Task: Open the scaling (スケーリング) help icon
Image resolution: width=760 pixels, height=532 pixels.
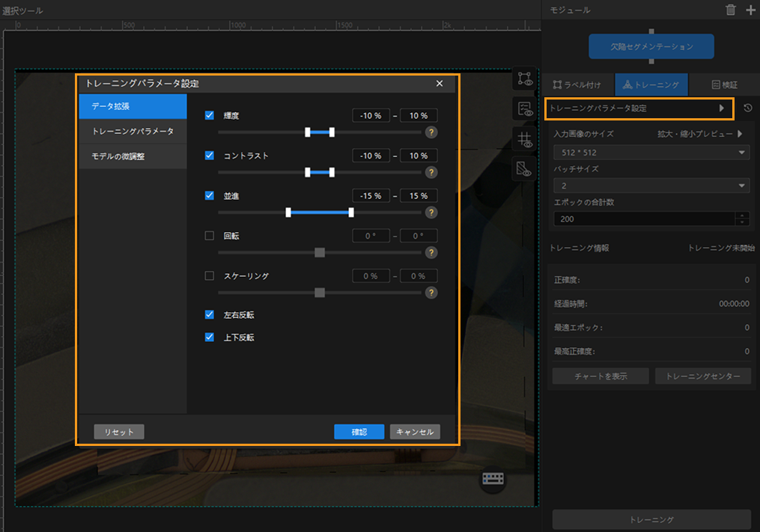Action: pos(431,293)
